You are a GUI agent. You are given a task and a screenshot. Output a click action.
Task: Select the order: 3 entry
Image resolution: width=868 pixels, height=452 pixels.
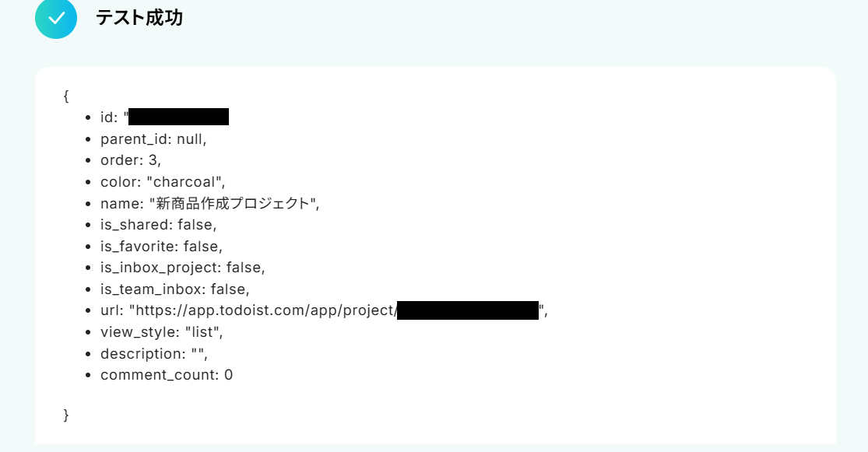click(x=131, y=160)
